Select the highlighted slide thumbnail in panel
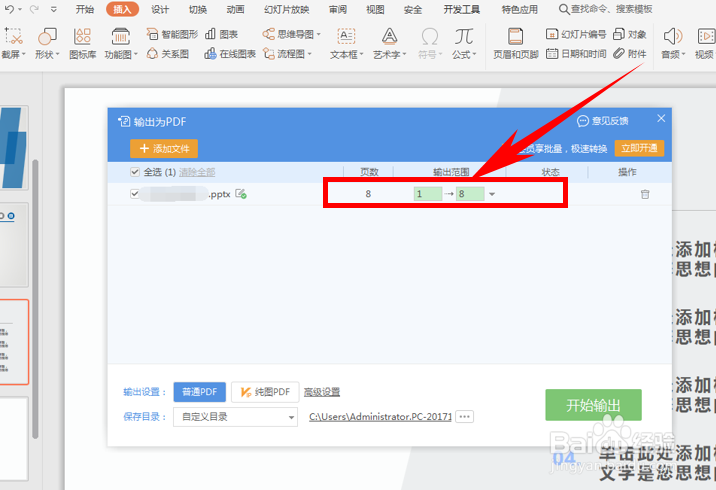This screenshot has width=716, height=490. coord(14,342)
